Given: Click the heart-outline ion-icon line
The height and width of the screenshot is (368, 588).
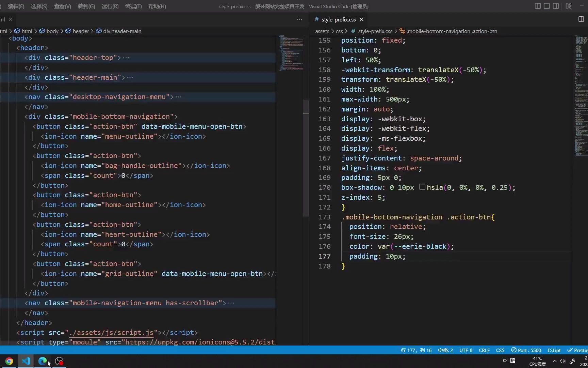Looking at the screenshot, I should (x=125, y=234).
